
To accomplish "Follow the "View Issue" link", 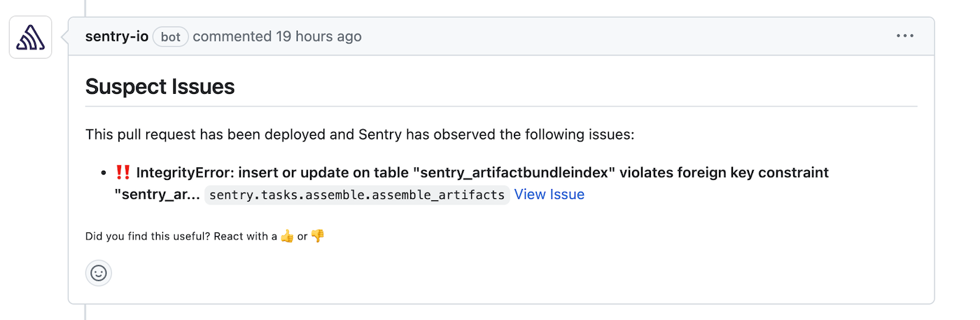I will point(549,195).
